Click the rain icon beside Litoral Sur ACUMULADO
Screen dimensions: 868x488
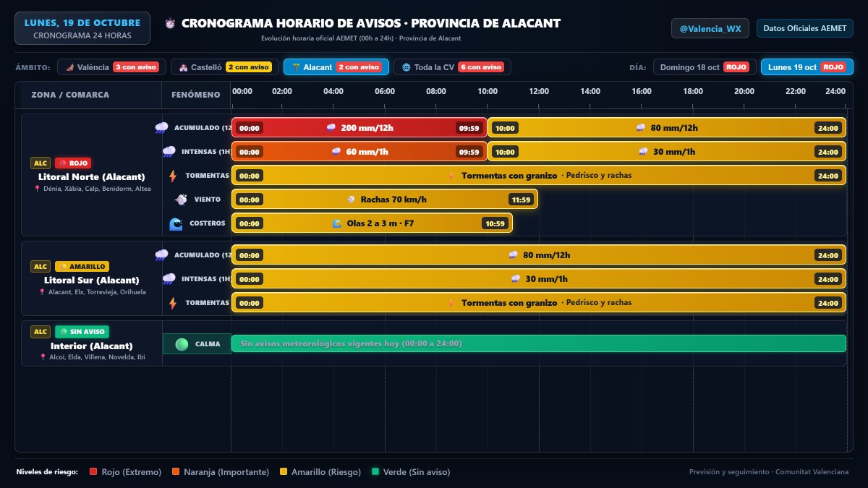point(161,255)
